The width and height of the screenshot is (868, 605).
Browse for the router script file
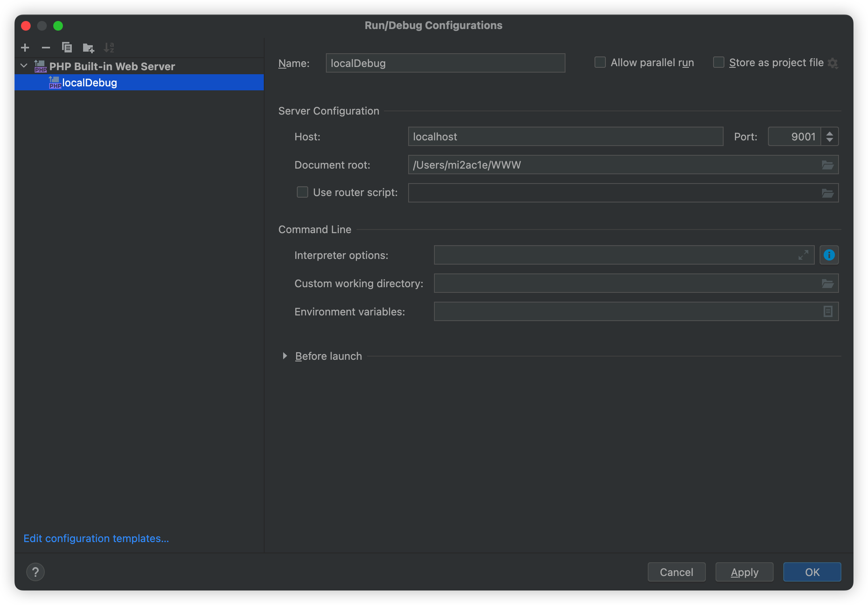828,193
